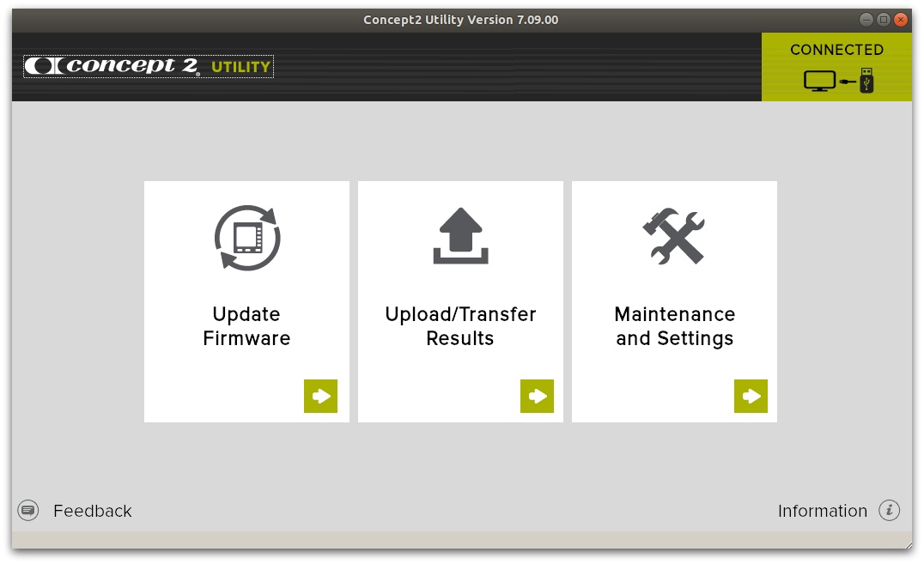Open the Information link
The width and height of the screenshot is (924, 564).
pos(823,511)
